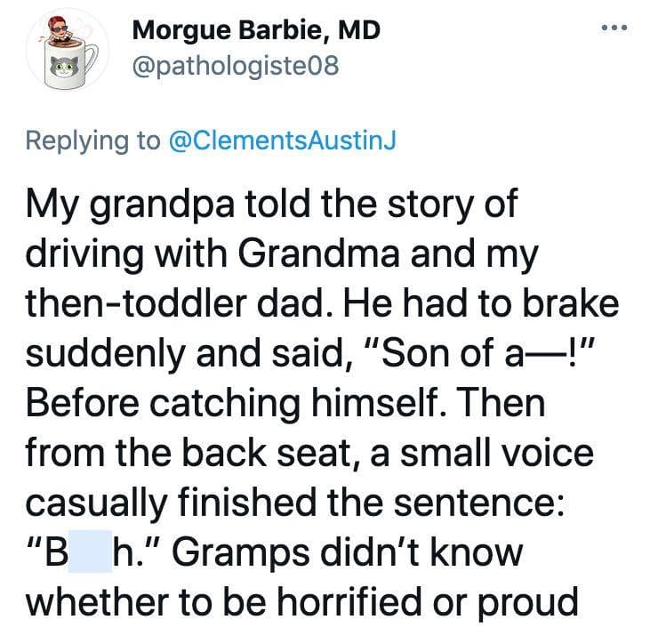Visit the @pathologiste08 handle

236,66
